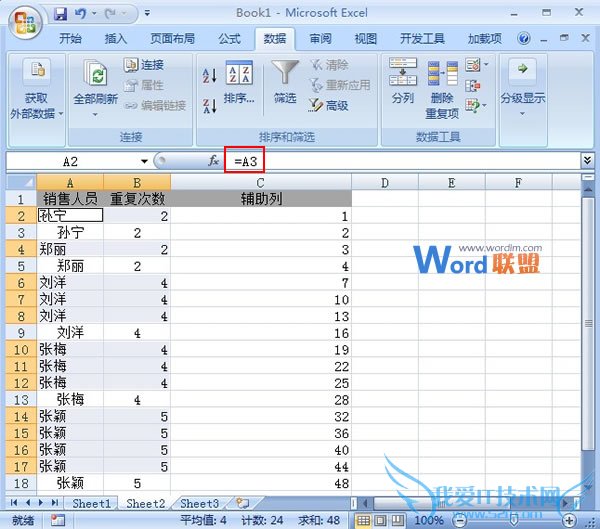Switch to the Sheet1 worksheet tab
The width and height of the screenshot is (600, 529).
91,503
